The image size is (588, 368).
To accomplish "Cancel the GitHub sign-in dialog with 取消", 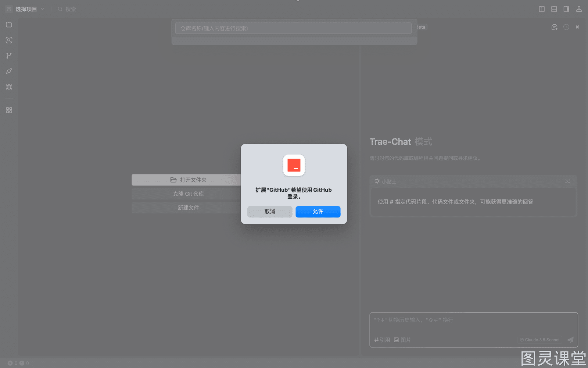I will [x=270, y=212].
